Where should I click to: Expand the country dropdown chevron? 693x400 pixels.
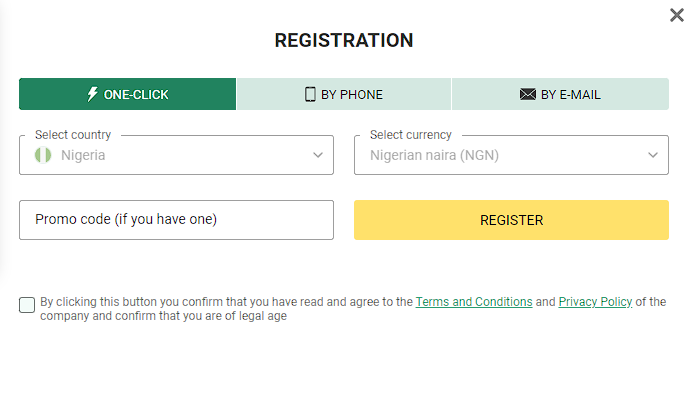click(x=318, y=155)
